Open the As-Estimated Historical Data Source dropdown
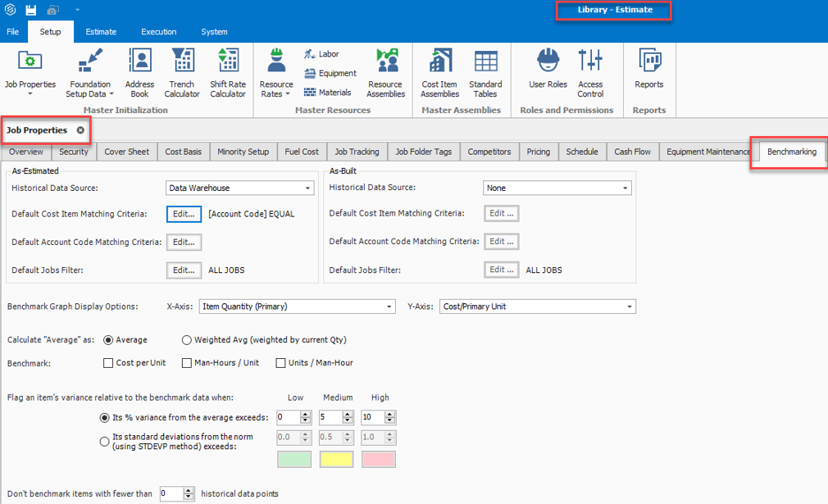Viewport: 828px width, 504px height. point(307,188)
